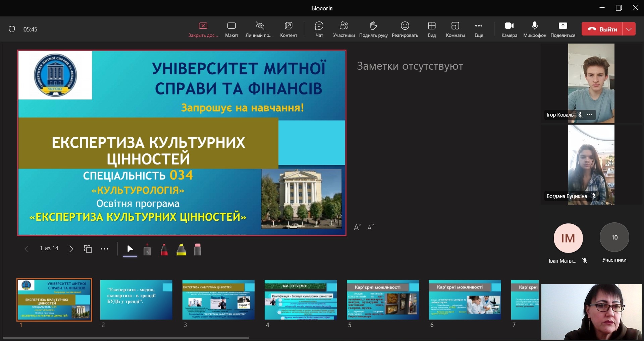Advance to the next slide arrow

[x=71, y=249]
